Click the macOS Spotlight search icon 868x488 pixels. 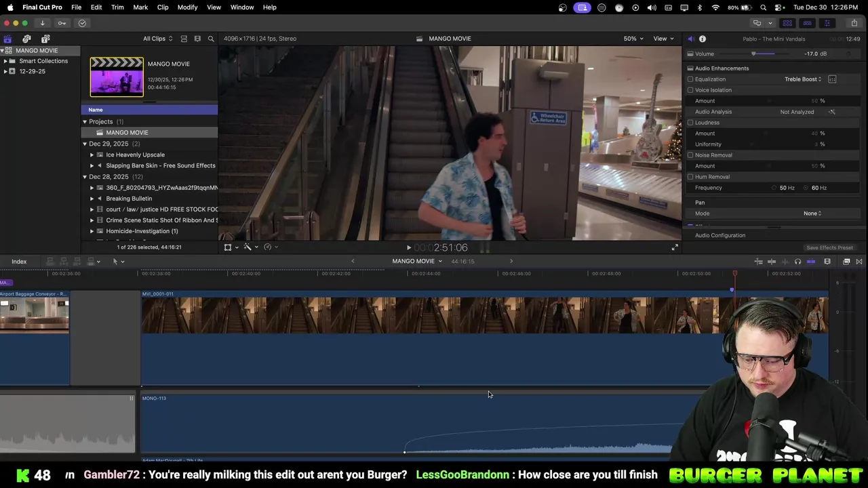(764, 7)
